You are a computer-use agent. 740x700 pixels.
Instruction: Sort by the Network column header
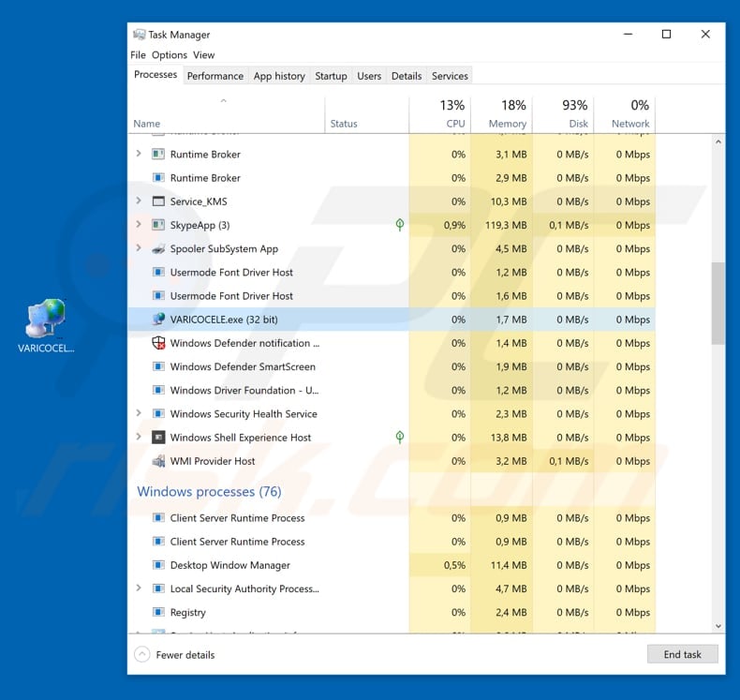pos(625,114)
